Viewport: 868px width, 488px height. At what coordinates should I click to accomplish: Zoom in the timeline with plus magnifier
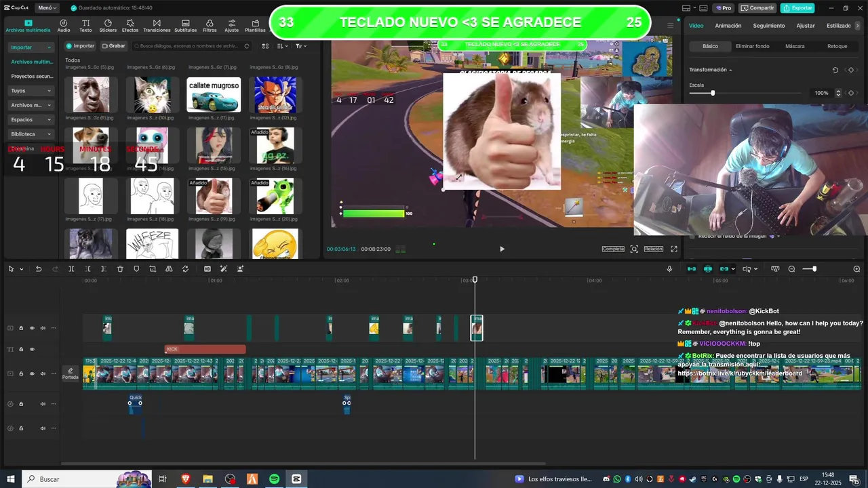[x=856, y=269]
